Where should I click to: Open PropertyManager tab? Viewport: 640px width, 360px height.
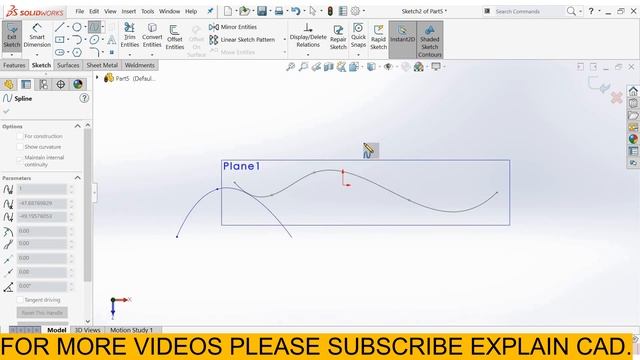pos(26,84)
